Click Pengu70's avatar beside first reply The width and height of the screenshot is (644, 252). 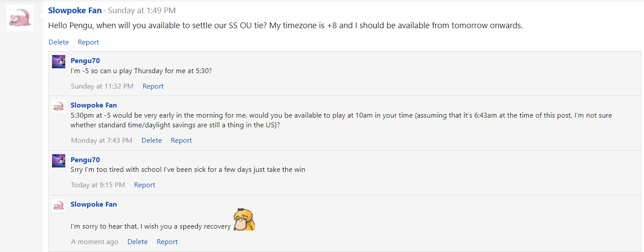[x=59, y=62]
